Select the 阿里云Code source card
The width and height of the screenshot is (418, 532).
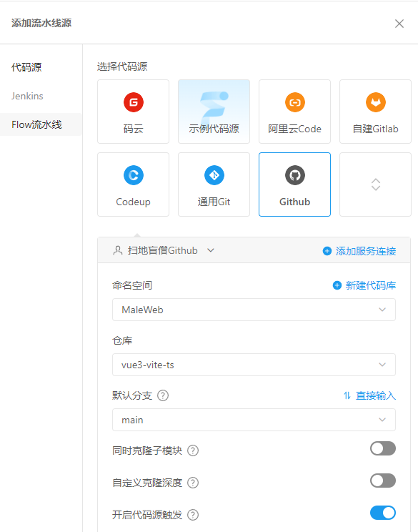coord(295,111)
